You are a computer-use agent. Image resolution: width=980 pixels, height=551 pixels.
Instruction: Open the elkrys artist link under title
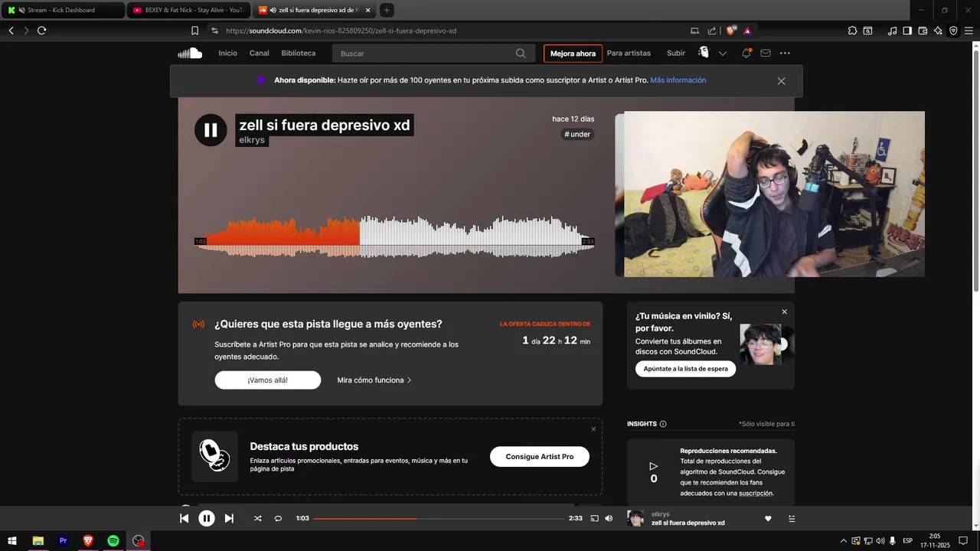click(x=253, y=140)
